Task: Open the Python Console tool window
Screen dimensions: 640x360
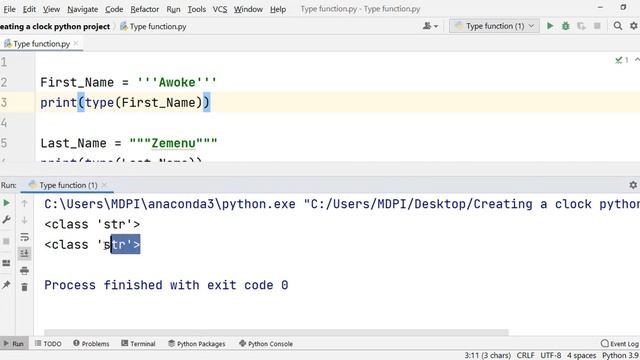Action: [266, 344]
